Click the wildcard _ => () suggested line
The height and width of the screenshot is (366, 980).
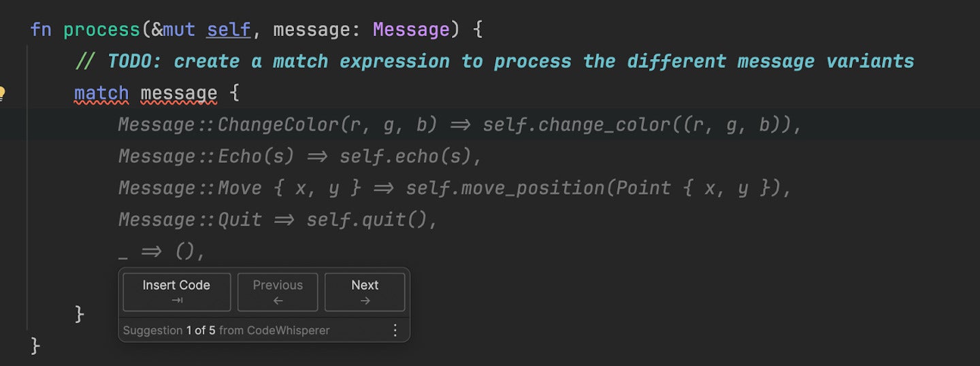coord(161,251)
